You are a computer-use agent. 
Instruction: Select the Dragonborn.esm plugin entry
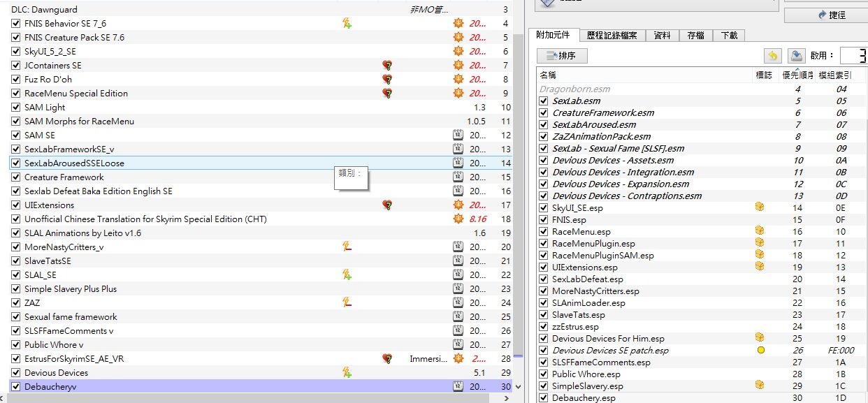tap(702, 89)
